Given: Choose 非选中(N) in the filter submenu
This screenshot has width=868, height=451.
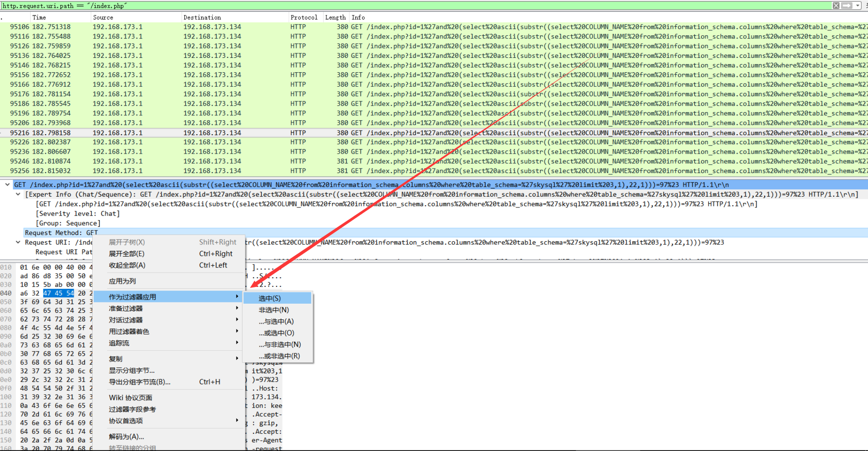Looking at the screenshot, I should 274,310.
